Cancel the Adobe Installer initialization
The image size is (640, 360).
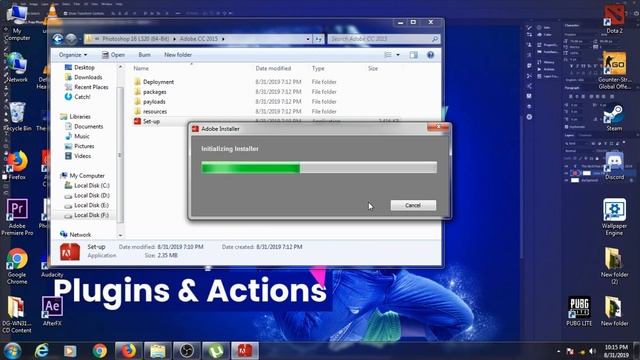[x=413, y=205]
